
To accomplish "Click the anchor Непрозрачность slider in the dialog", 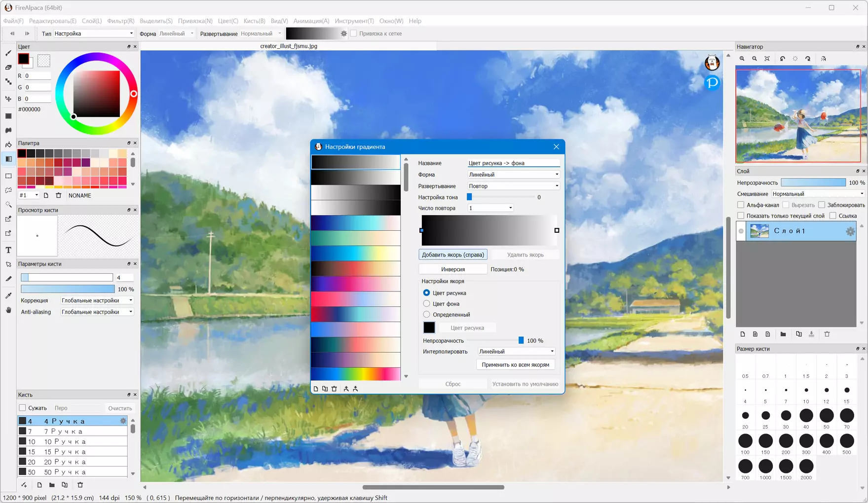I will 495,340.
